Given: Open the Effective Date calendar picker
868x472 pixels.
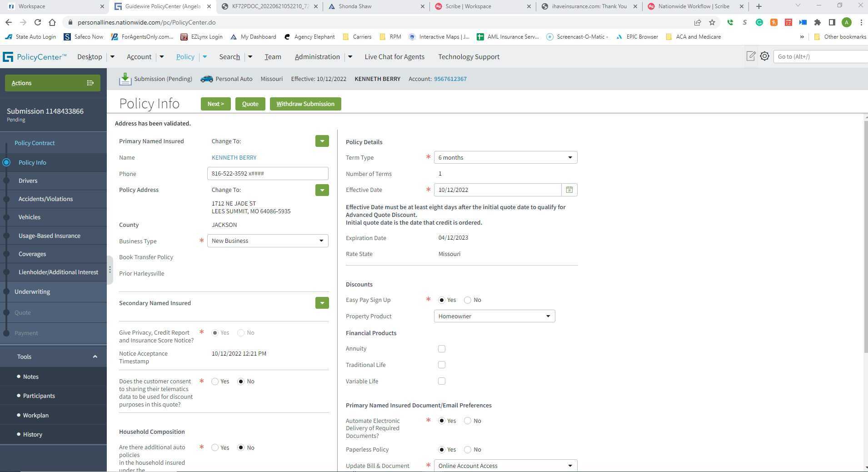Looking at the screenshot, I should coord(569,190).
